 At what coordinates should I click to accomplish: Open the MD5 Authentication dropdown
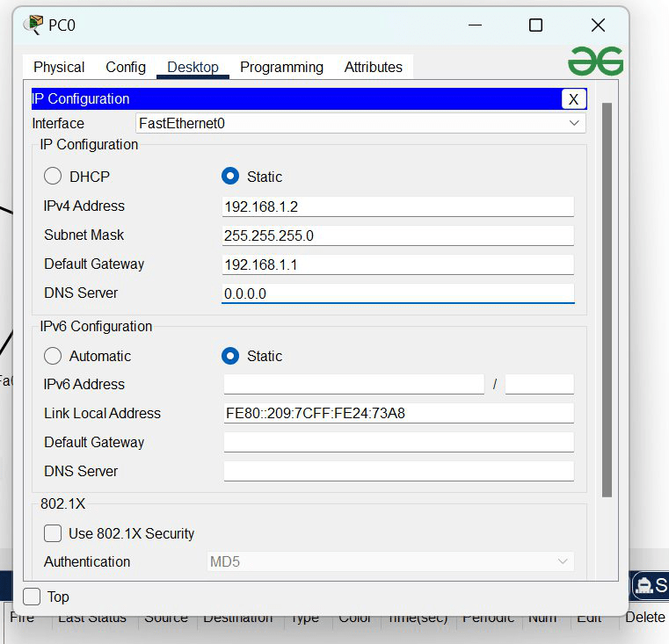coord(390,561)
